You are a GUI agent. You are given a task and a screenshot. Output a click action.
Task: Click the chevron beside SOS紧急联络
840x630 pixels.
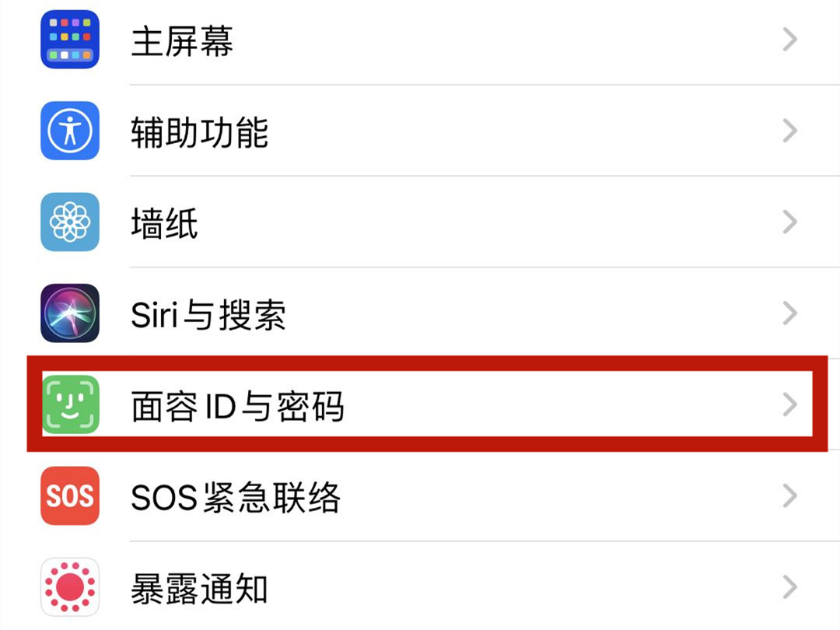(x=790, y=495)
